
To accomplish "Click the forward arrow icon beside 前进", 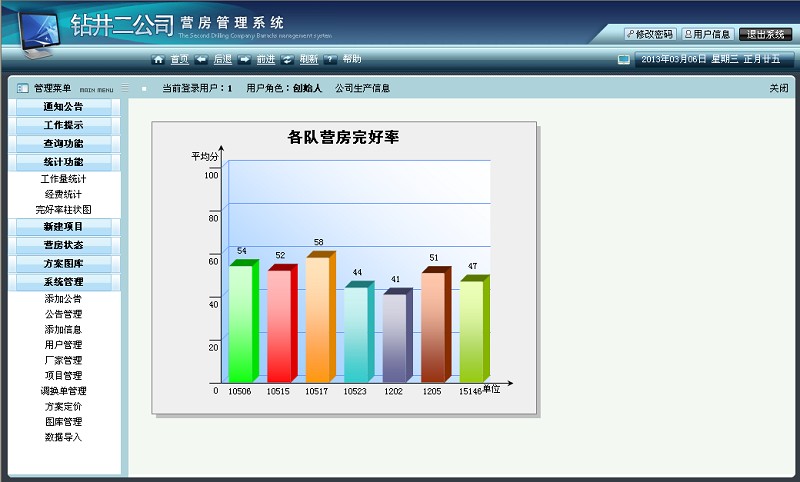I will (x=244, y=60).
